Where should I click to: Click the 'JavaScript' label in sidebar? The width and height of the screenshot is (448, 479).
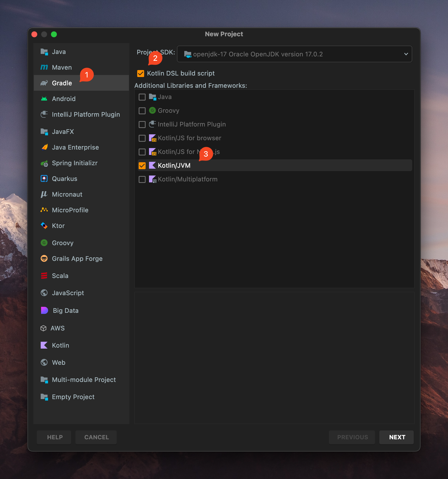coord(68,293)
